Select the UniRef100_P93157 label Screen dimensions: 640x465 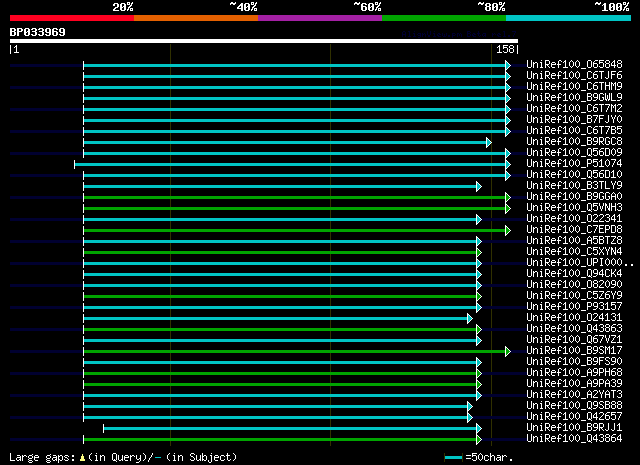[574, 307]
